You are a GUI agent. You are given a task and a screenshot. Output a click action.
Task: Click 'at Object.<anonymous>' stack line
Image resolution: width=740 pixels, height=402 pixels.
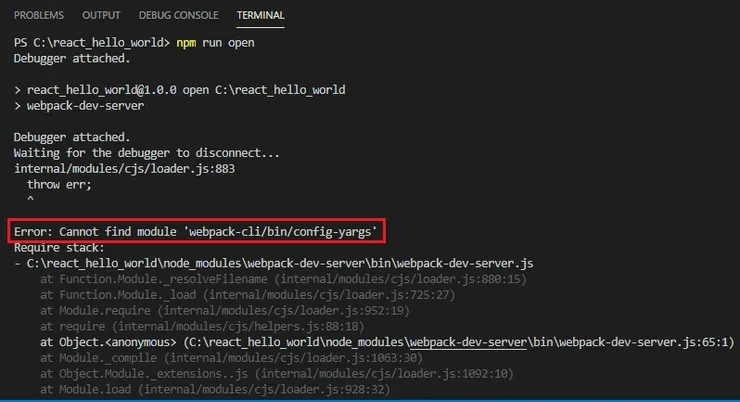point(387,342)
